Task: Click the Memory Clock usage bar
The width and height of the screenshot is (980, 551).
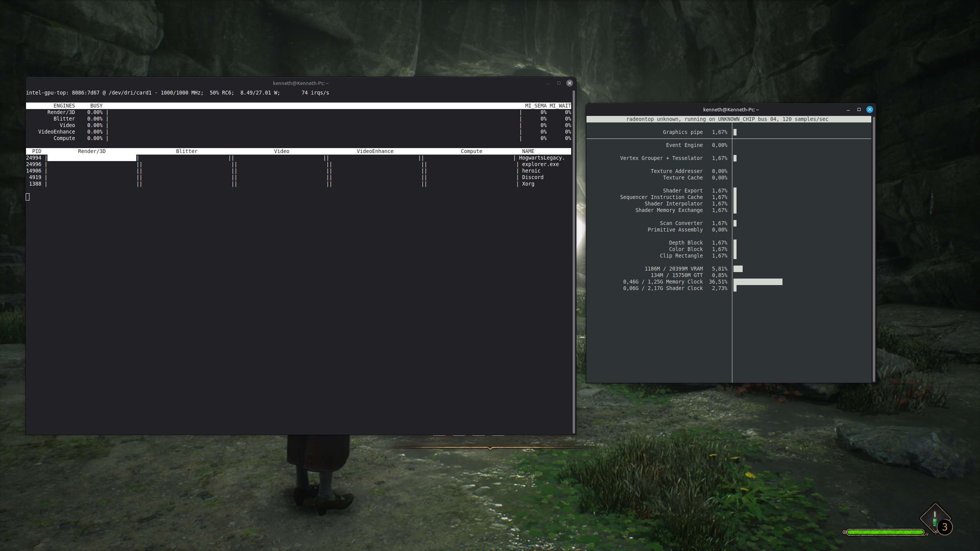Action: (x=758, y=282)
